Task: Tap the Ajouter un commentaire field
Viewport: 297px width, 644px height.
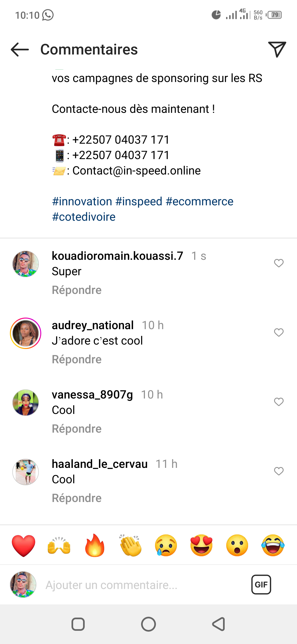Action: [137, 585]
